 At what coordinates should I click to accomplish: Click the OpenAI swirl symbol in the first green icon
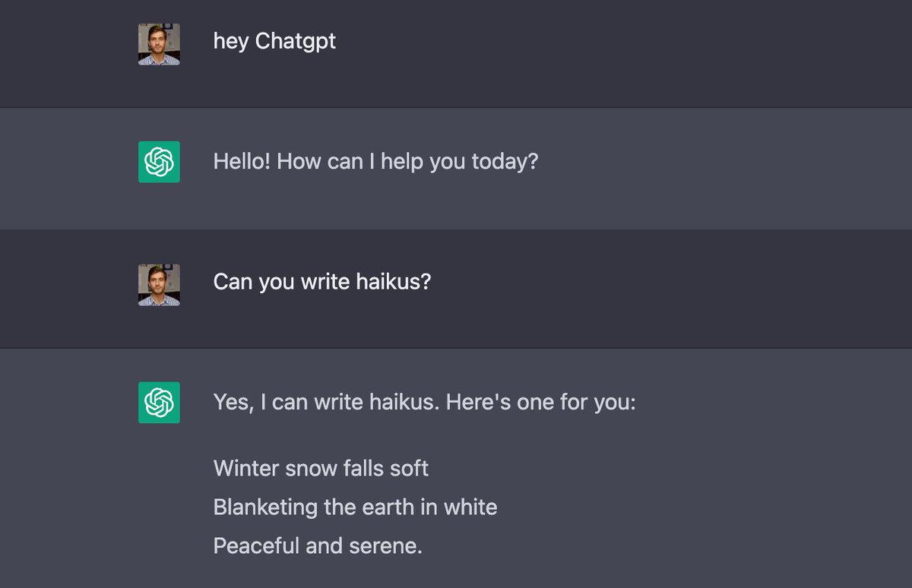tap(159, 161)
